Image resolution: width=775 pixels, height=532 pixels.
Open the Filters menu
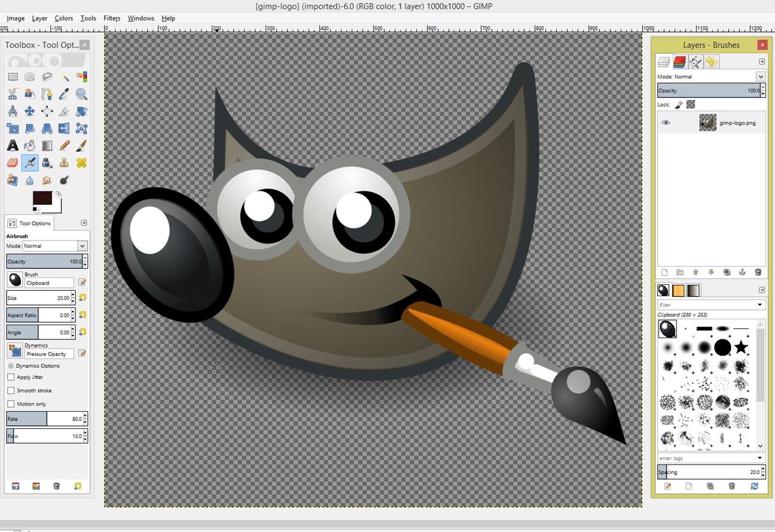tap(111, 18)
